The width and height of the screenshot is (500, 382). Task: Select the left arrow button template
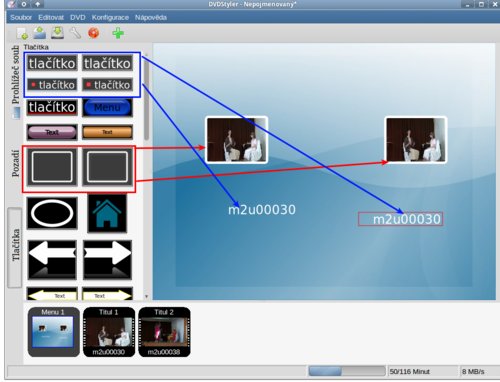[52, 259]
